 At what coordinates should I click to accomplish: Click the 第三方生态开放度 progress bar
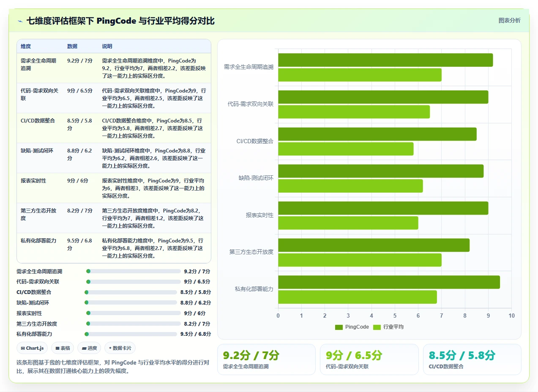(x=133, y=324)
